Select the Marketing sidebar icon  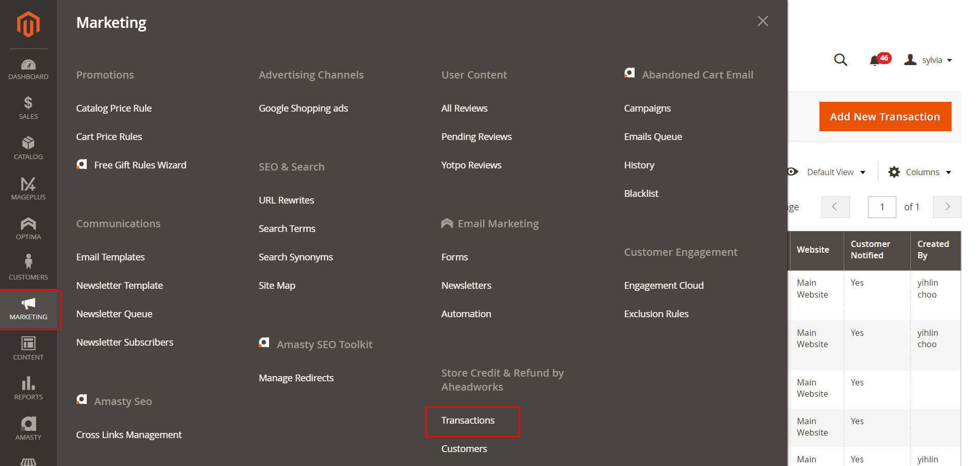click(x=28, y=309)
